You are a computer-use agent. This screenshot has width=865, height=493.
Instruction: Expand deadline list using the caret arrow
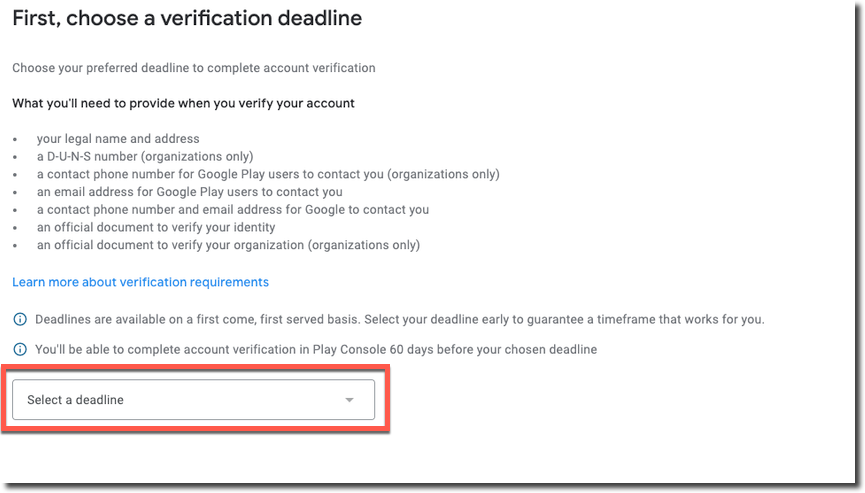click(349, 400)
